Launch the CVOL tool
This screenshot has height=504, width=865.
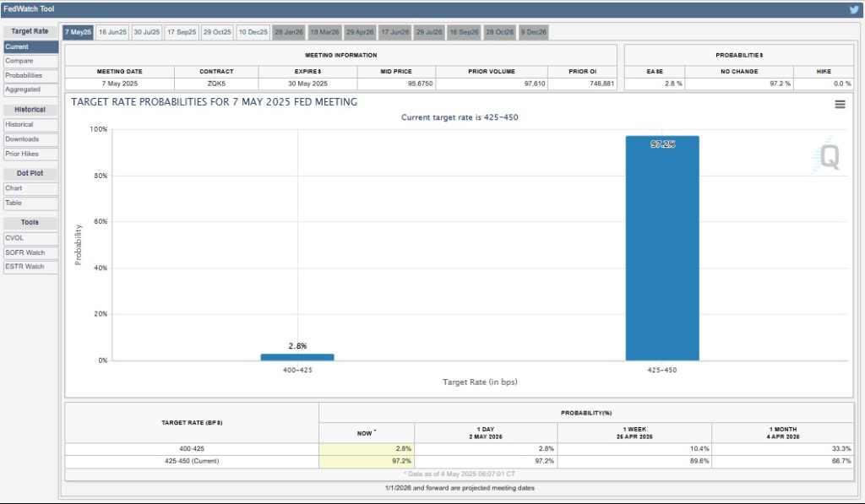pyautogui.click(x=30, y=238)
